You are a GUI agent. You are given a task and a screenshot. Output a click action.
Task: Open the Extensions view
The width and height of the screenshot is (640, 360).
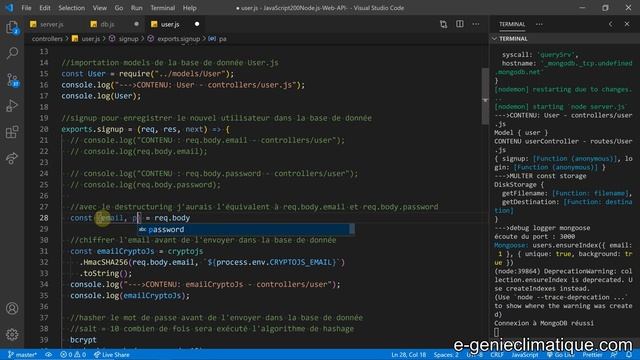pos(12,132)
